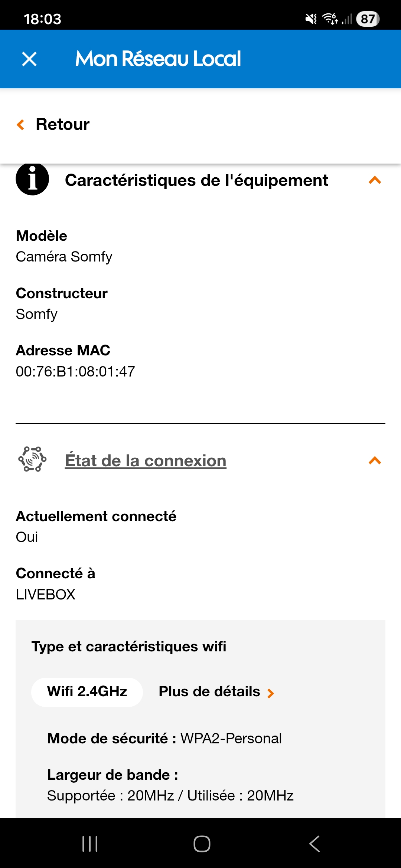Tap the muted sound icon in status bar
The height and width of the screenshot is (868, 401).
click(311, 19)
